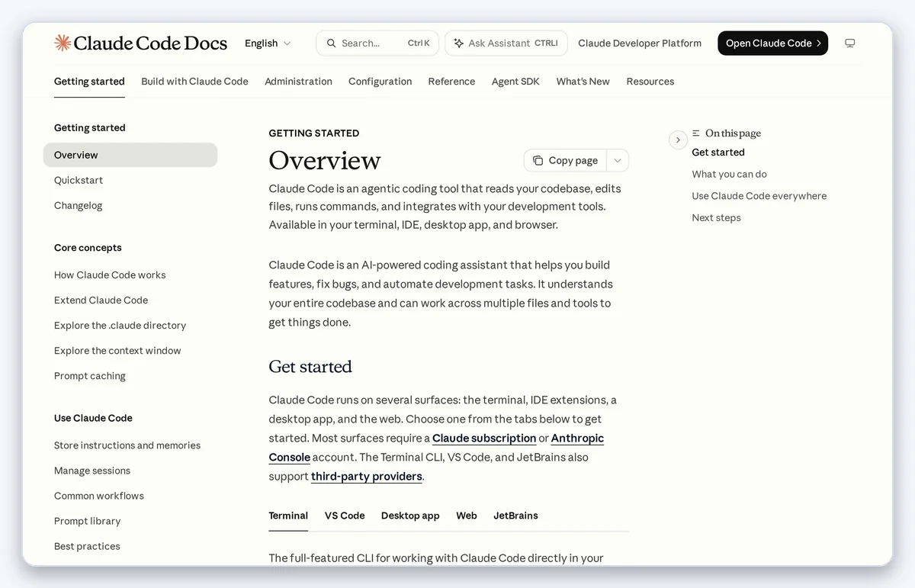The height and width of the screenshot is (588, 915).
Task: Jump to Use Claude Code everywhere section
Action: click(759, 195)
